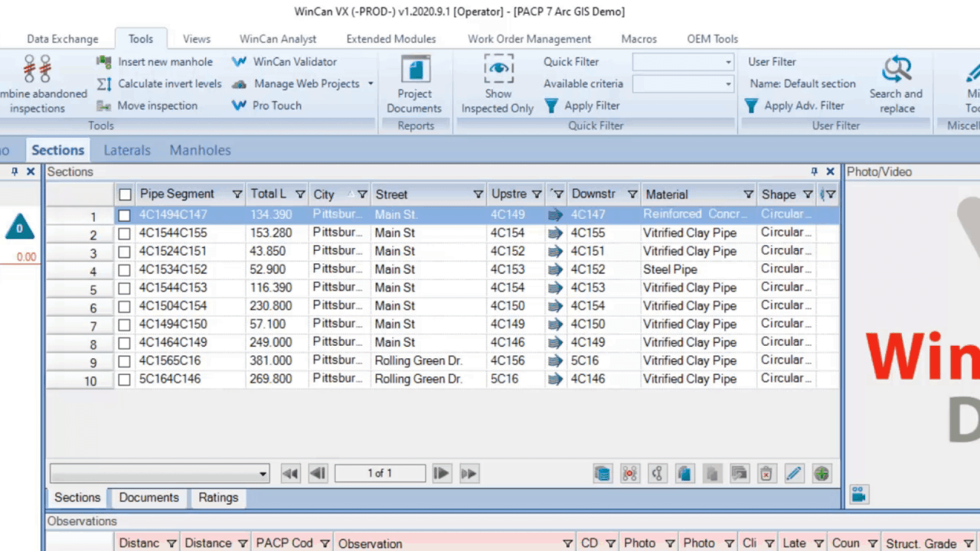Screen dimensions: 980x551
Task: Open the Street column filter
Action: tap(478, 194)
